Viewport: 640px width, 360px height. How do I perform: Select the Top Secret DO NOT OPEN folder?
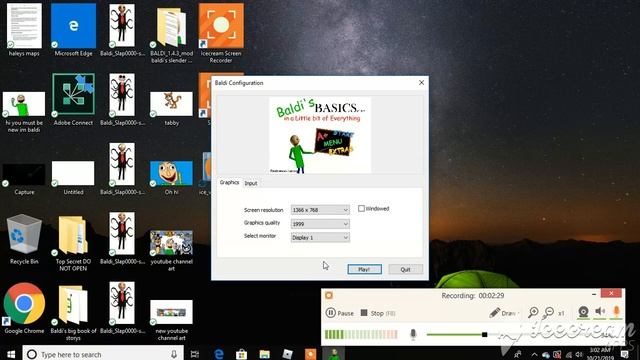click(x=73, y=243)
